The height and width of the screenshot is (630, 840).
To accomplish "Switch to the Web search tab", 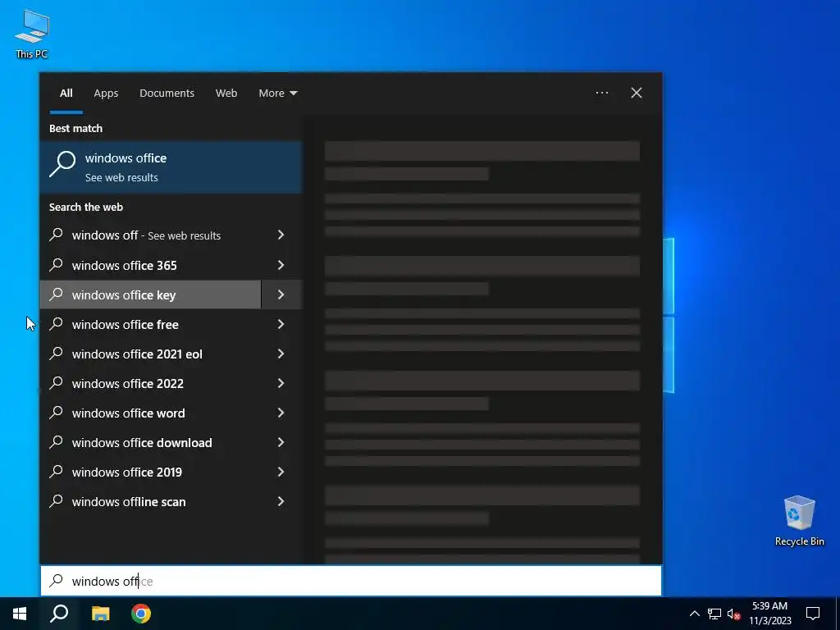I will (226, 94).
